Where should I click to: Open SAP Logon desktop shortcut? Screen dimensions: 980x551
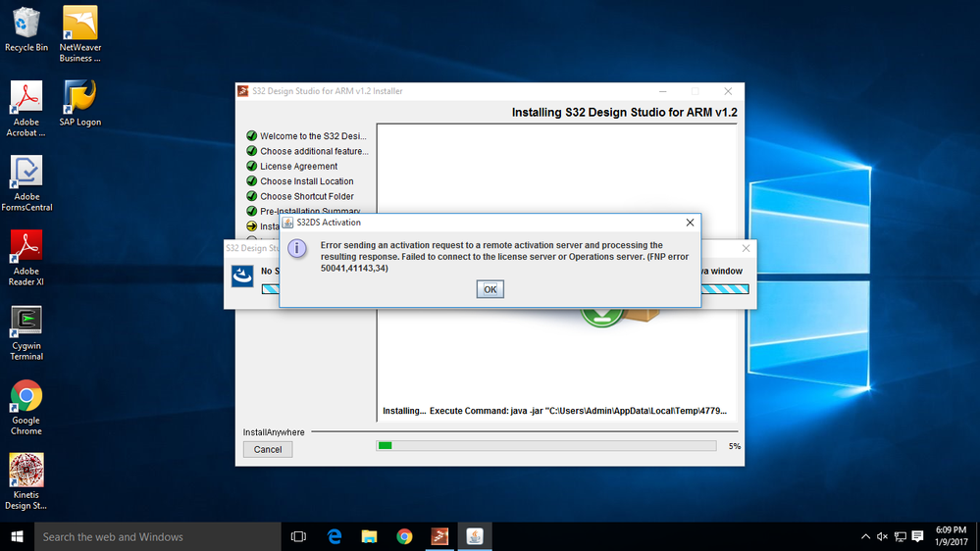pos(80,104)
